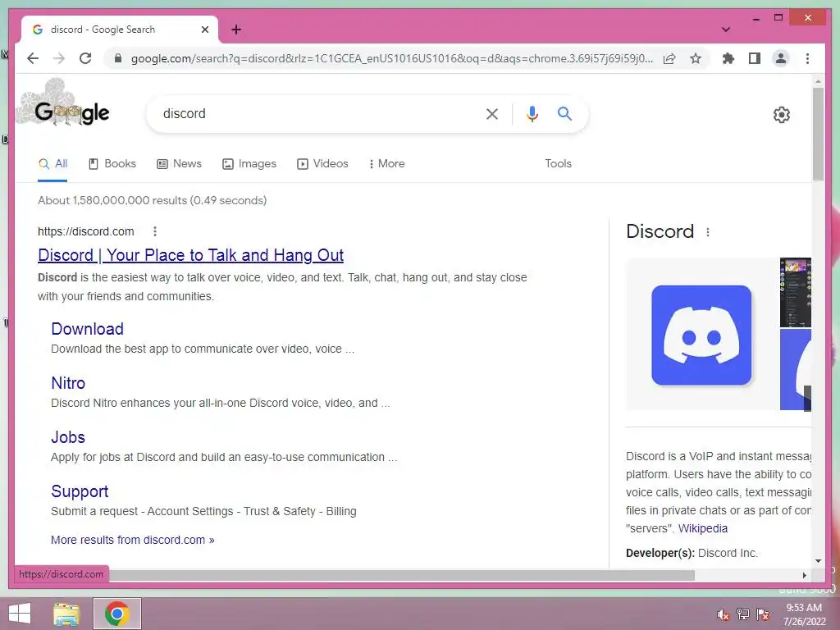840x630 pixels.
Task: Close the discord - Google Search tab
Action: [x=204, y=30]
